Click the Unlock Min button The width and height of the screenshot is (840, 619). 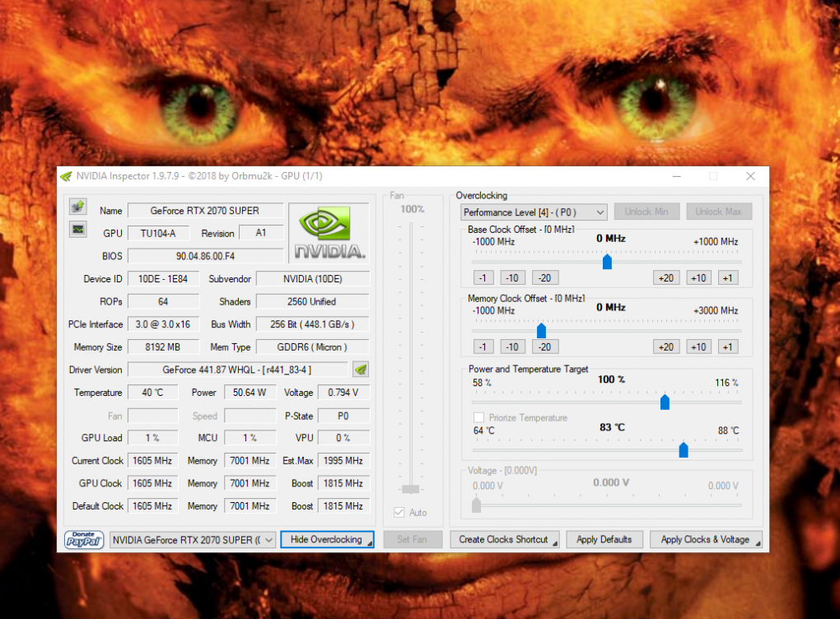click(x=646, y=212)
